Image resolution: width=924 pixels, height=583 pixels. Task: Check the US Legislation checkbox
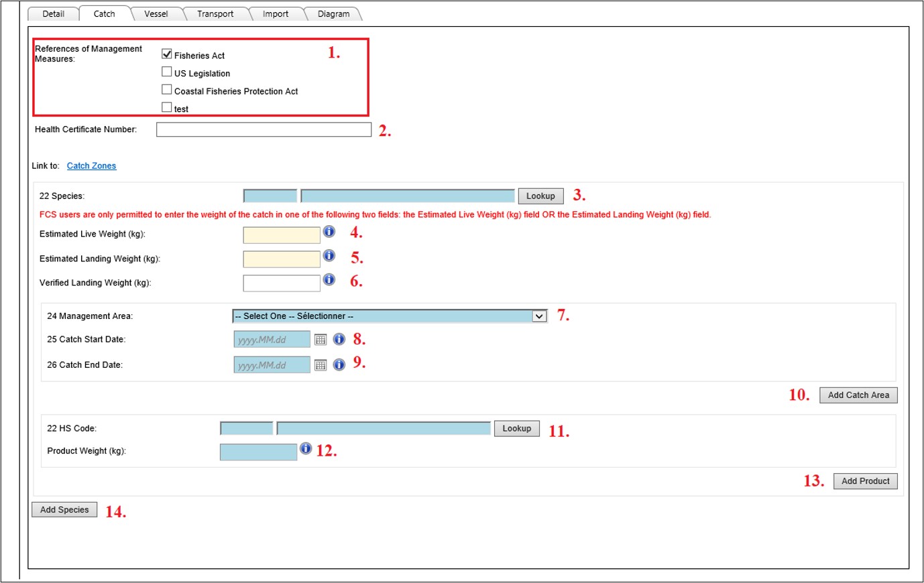pos(167,72)
